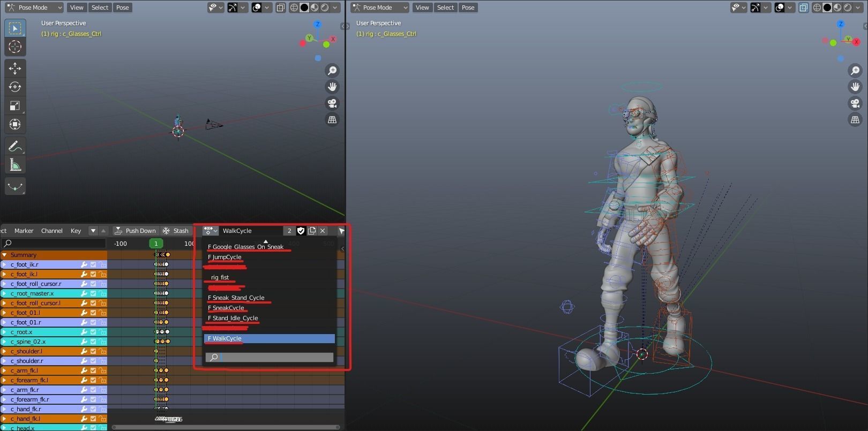
Task: Open Pose menu in right viewport header
Action: click(x=468, y=7)
